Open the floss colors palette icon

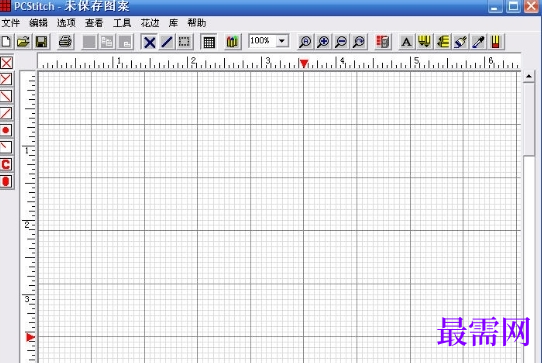pyautogui.click(x=232, y=42)
